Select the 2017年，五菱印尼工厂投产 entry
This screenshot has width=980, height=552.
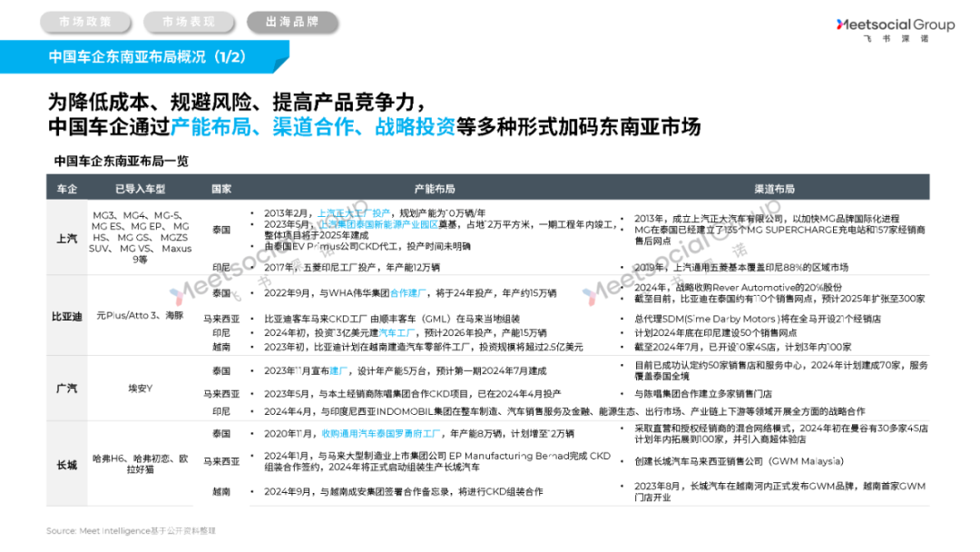(x=351, y=268)
